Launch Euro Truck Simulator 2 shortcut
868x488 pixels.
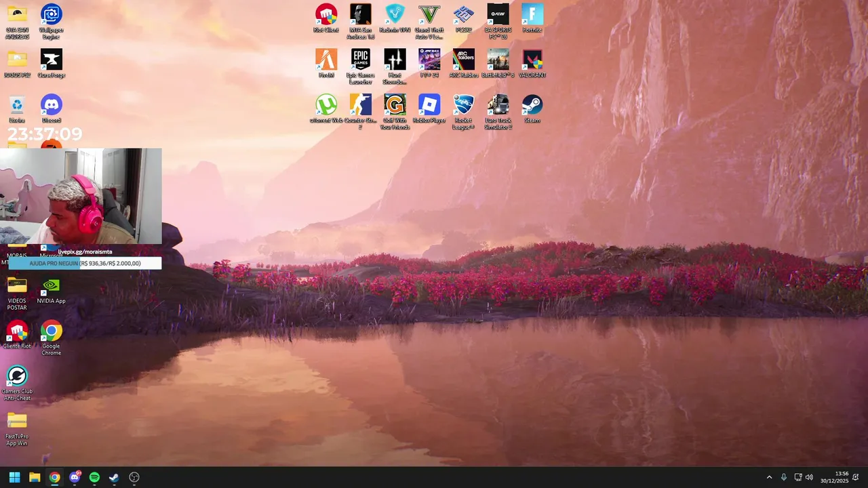pyautogui.click(x=498, y=113)
